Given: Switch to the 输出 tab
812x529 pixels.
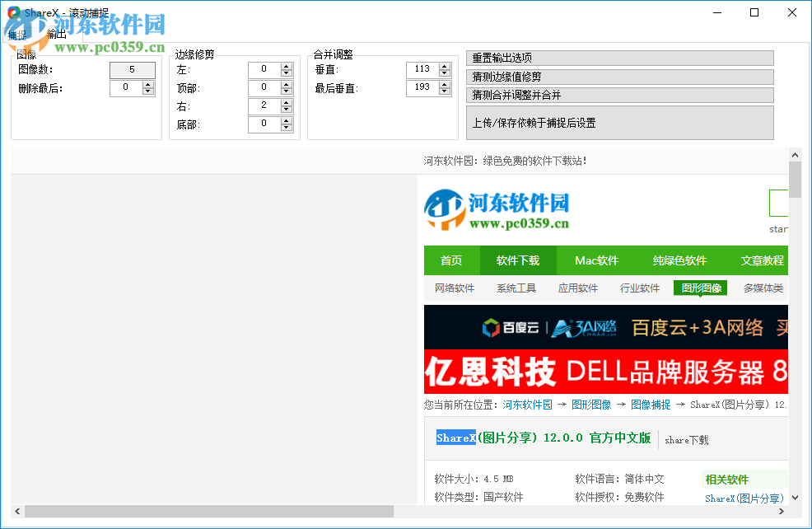Looking at the screenshot, I should click(x=55, y=35).
